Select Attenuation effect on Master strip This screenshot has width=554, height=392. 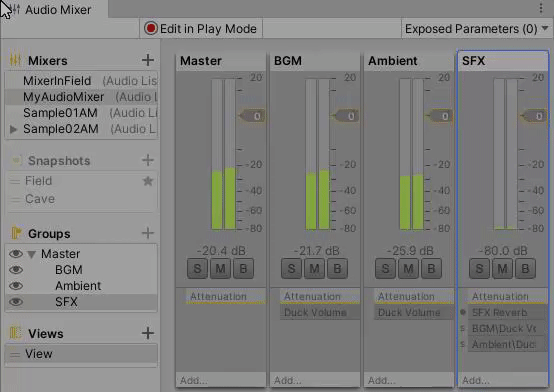click(x=225, y=296)
